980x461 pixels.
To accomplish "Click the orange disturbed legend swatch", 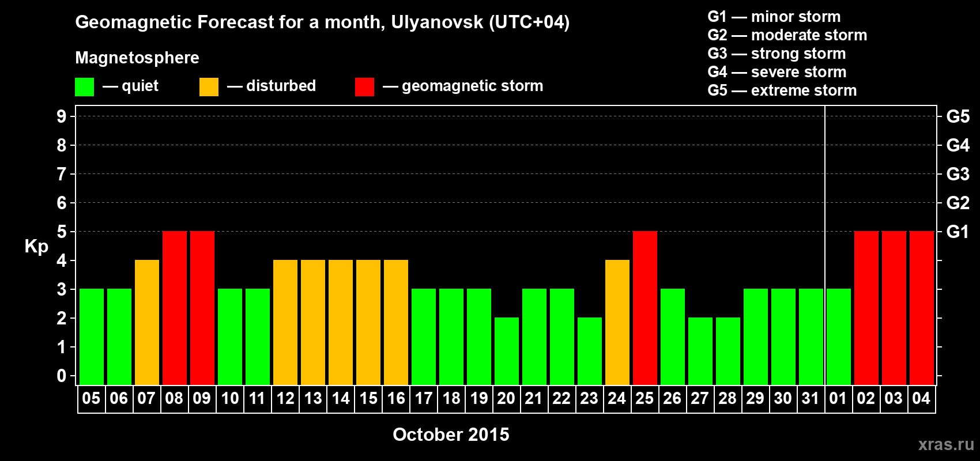I will pyautogui.click(x=209, y=87).
